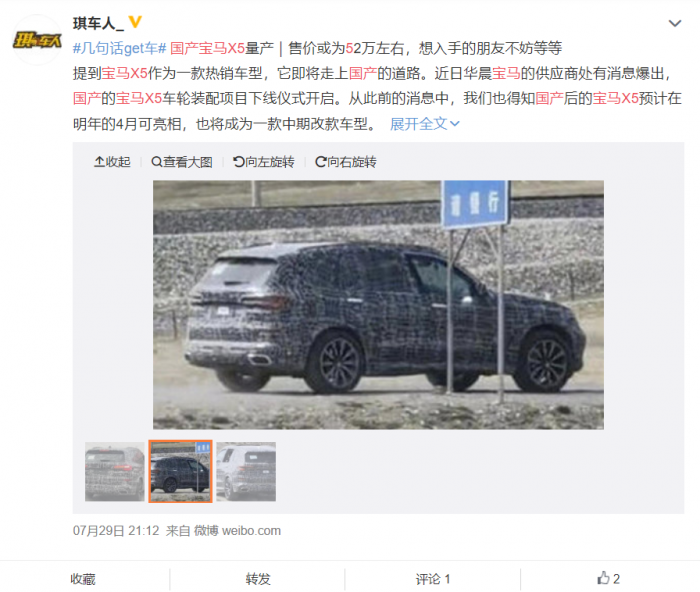Image resolution: width=700 pixels, height=592 pixels.
Task: Click the main camouflaged SUV image
Action: pyautogui.click(x=378, y=304)
